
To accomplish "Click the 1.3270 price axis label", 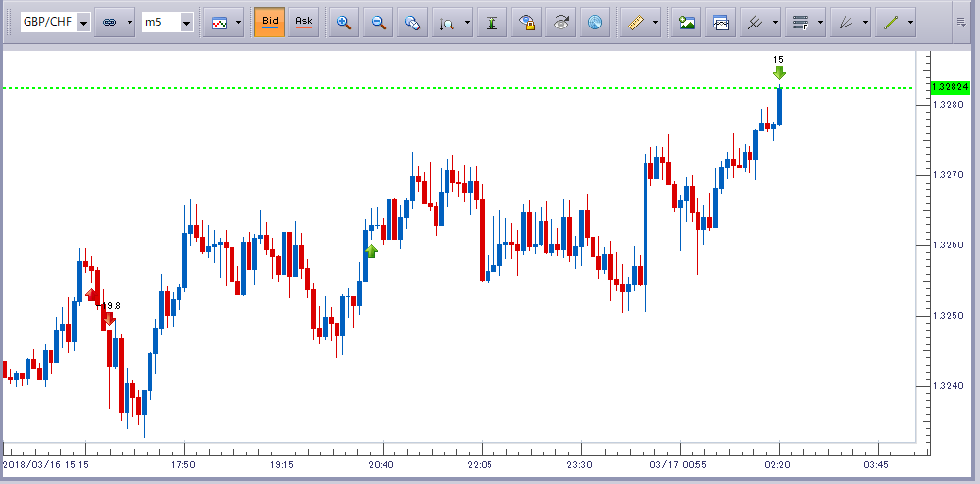I will pyautogui.click(x=947, y=175).
